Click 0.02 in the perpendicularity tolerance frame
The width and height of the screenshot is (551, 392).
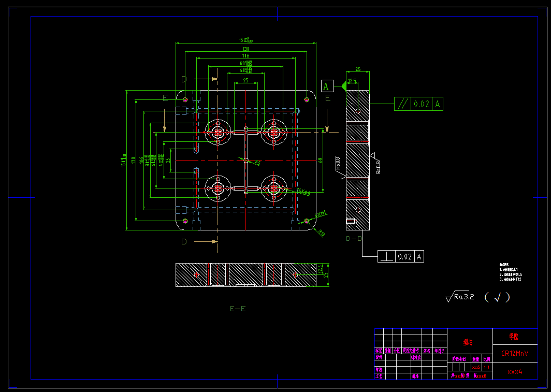pos(405,256)
